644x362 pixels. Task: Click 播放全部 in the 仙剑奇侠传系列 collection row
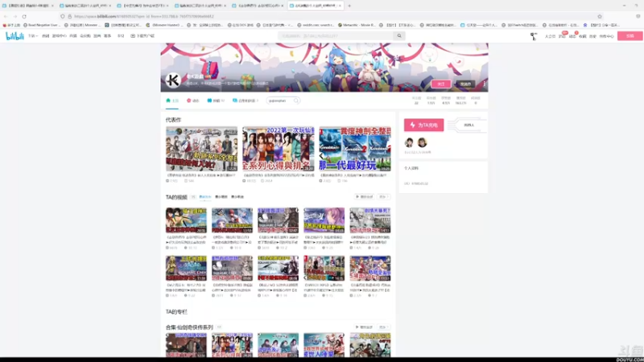click(365, 327)
